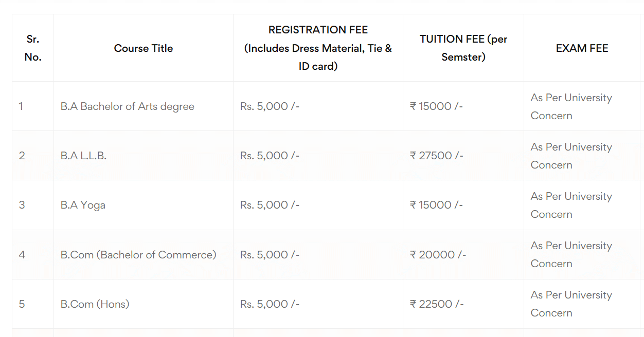Click B.A Yoga's ₹ 15000 tuition fee
This screenshot has width=644, height=337.
tap(436, 205)
